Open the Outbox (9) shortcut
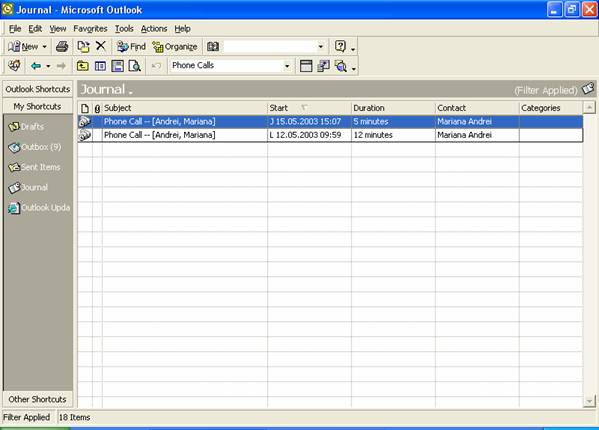This screenshot has height=430, width=599. tap(35, 147)
